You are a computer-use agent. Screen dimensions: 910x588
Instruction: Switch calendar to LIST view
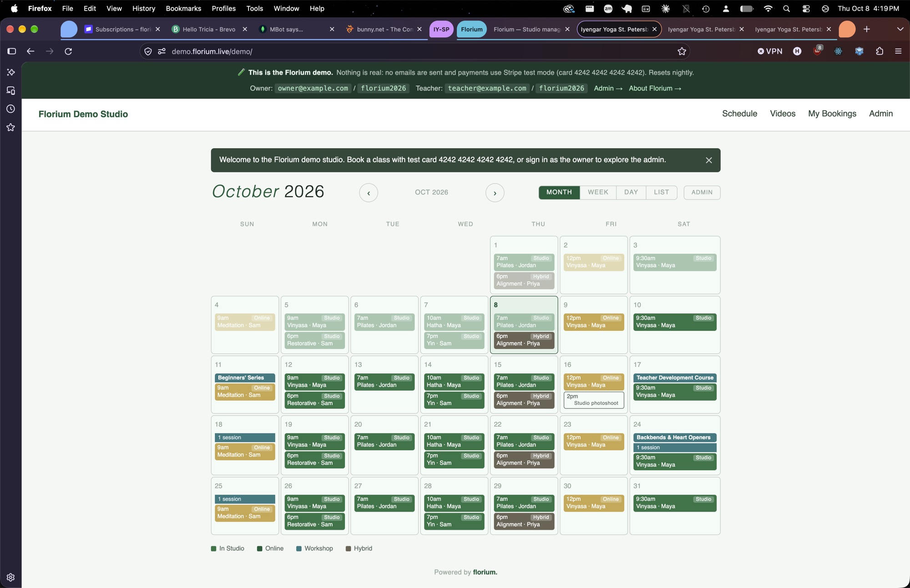[x=662, y=192]
